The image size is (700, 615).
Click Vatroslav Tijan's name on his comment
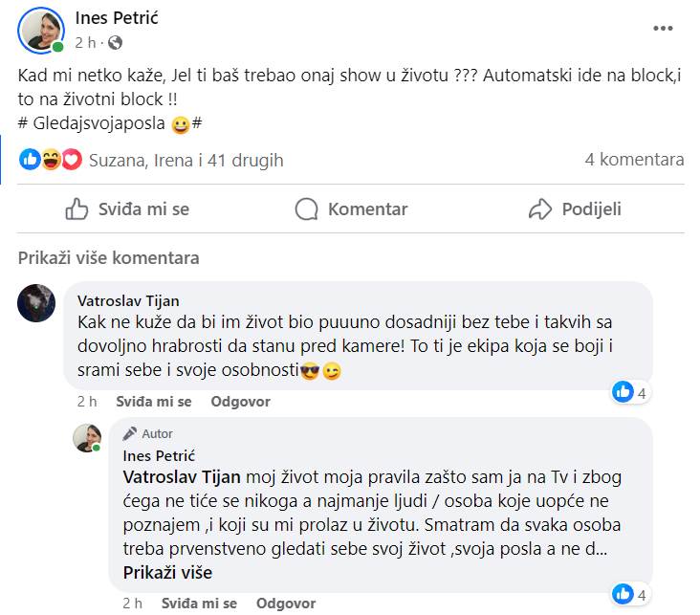[x=127, y=300]
